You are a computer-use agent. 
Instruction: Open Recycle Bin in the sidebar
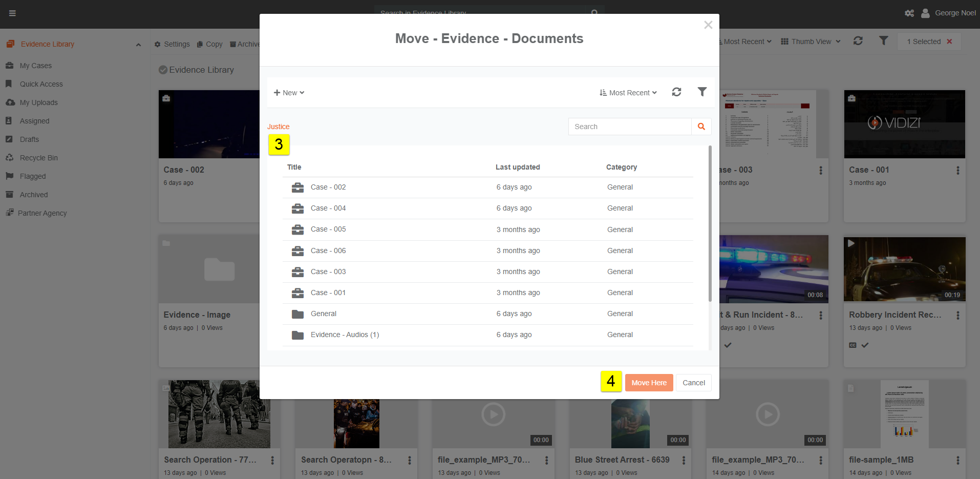click(x=38, y=158)
